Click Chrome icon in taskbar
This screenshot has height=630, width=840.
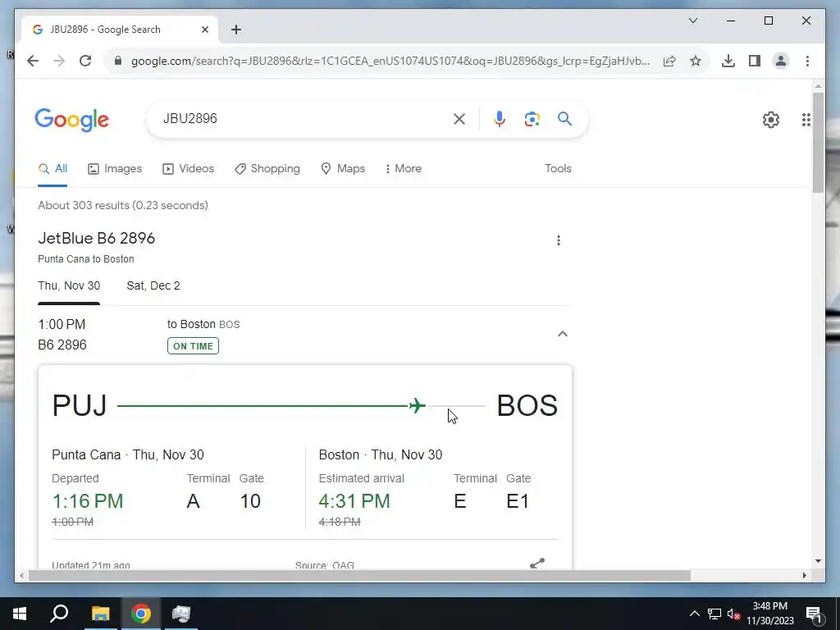click(141, 614)
